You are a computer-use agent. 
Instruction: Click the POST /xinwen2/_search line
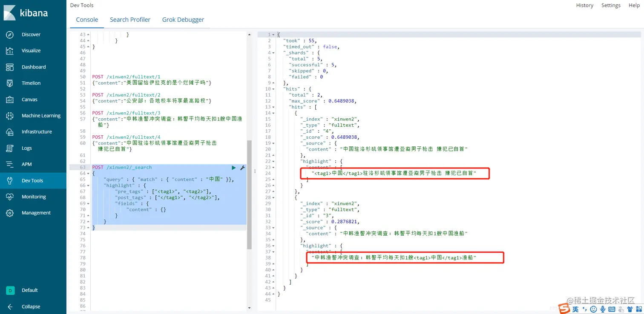(x=122, y=168)
